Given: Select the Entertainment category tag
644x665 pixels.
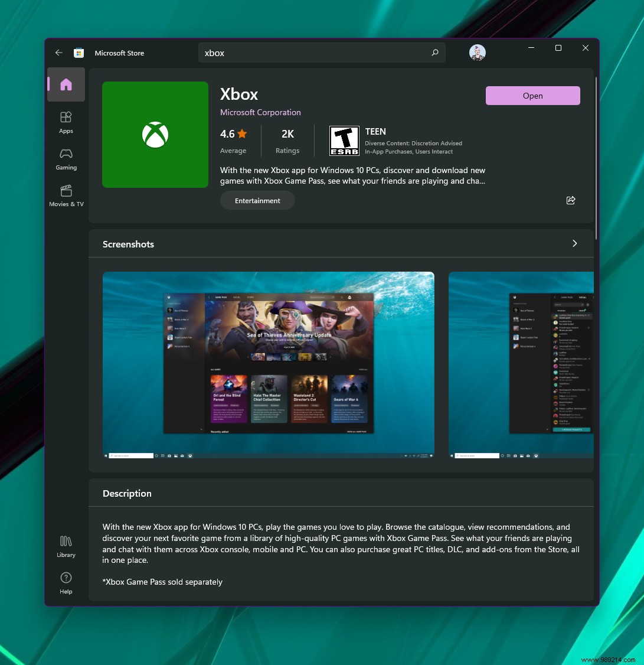Looking at the screenshot, I should (x=257, y=200).
